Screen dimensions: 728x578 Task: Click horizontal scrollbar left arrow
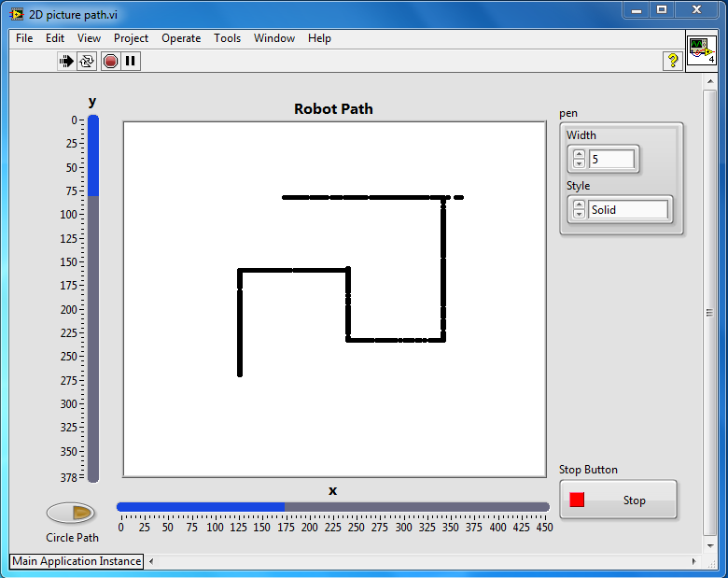(151, 561)
